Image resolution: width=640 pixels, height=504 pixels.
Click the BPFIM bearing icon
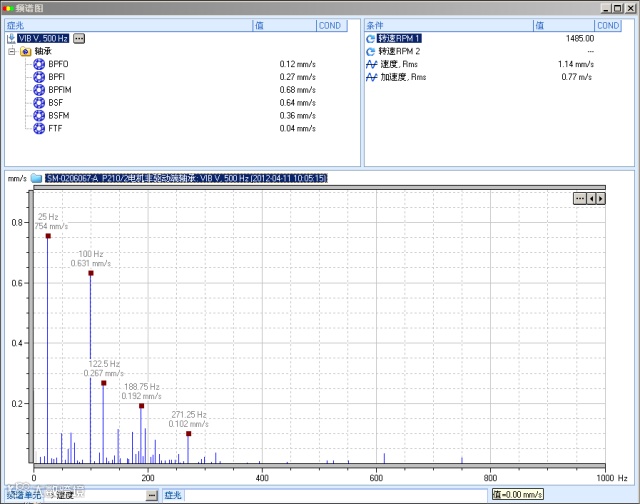coord(39,90)
